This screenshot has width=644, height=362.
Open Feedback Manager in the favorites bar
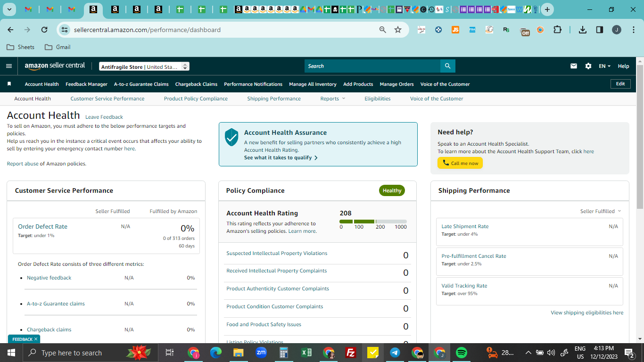pyautogui.click(x=86, y=84)
